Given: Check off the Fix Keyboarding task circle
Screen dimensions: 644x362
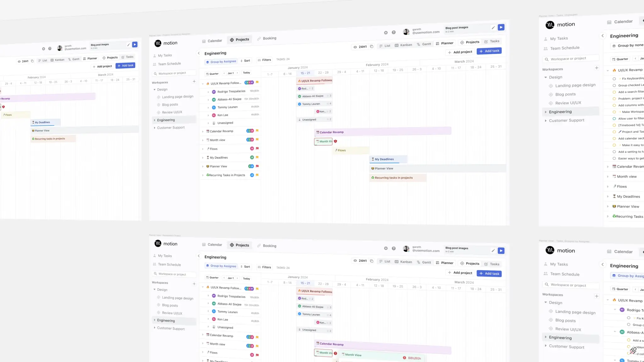Looking at the screenshot, I should click(614, 78).
